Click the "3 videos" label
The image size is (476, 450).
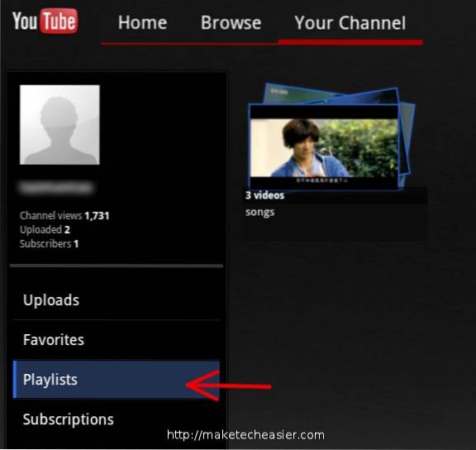(264, 195)
